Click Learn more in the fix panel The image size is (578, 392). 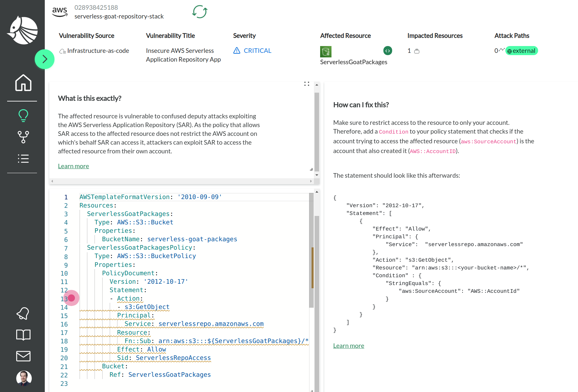tap(349, 346)
